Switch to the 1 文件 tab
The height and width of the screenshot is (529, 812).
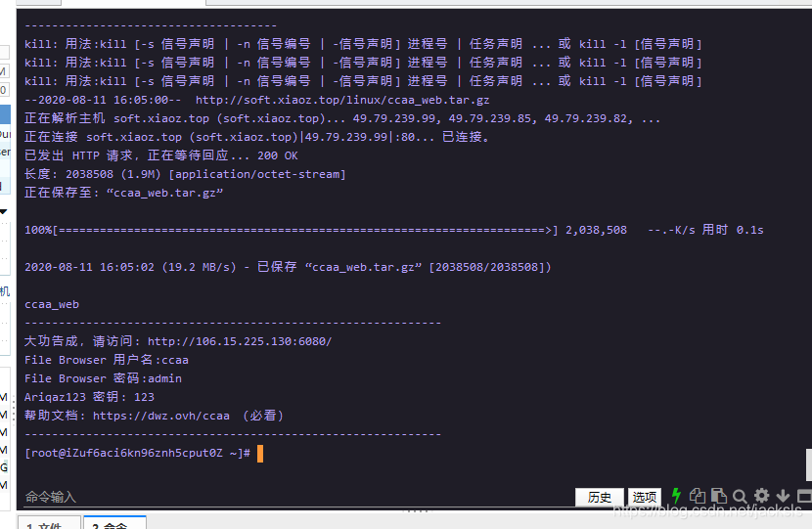click(49, 523)
